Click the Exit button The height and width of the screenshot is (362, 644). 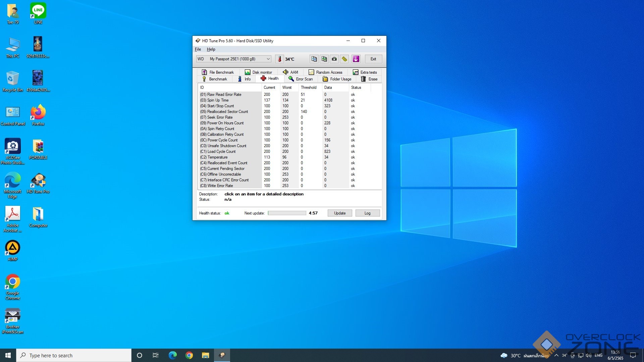(x=373, y=59)
